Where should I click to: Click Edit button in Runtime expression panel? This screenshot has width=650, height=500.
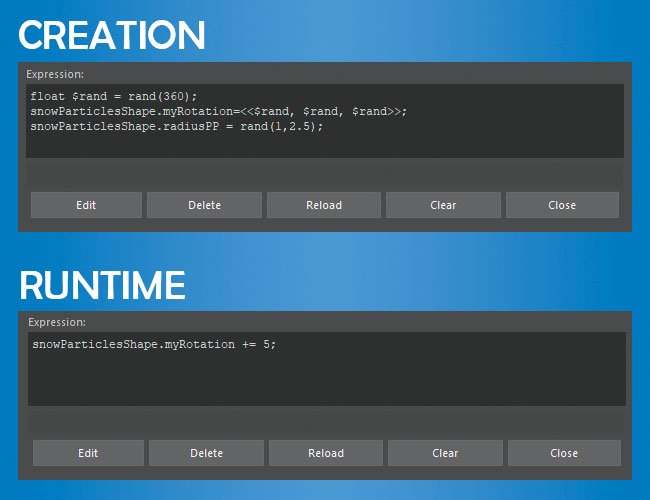88,453
